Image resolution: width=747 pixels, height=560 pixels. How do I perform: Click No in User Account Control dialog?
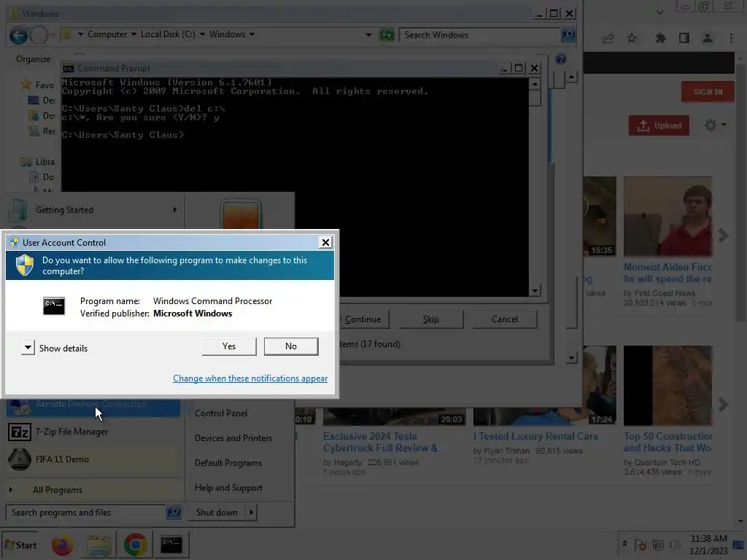(291, 346)
